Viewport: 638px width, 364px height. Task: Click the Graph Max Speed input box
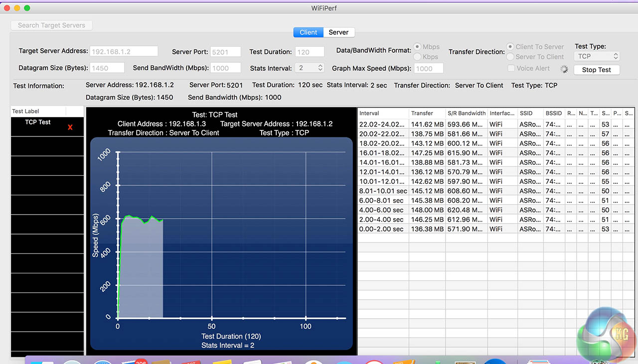point(428,68)
